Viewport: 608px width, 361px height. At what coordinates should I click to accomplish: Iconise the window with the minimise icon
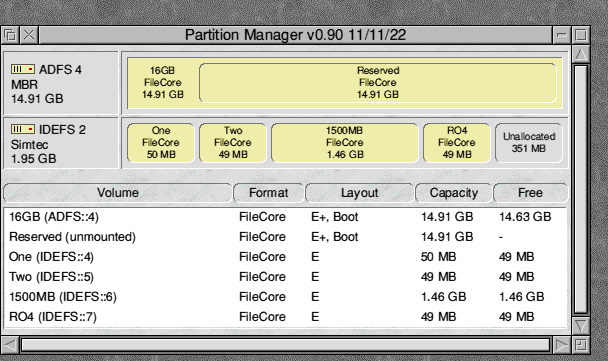(561, 35)
